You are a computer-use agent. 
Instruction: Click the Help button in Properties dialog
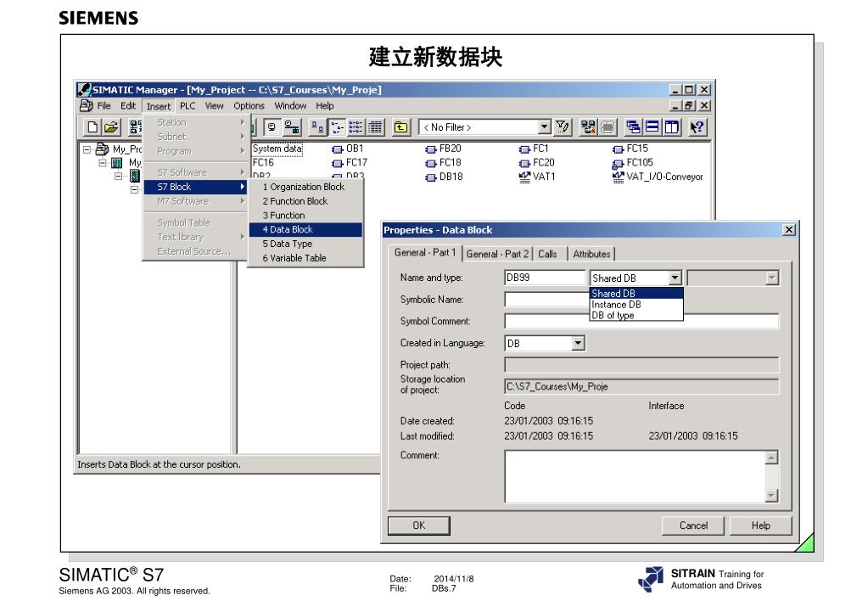[760, 525]
